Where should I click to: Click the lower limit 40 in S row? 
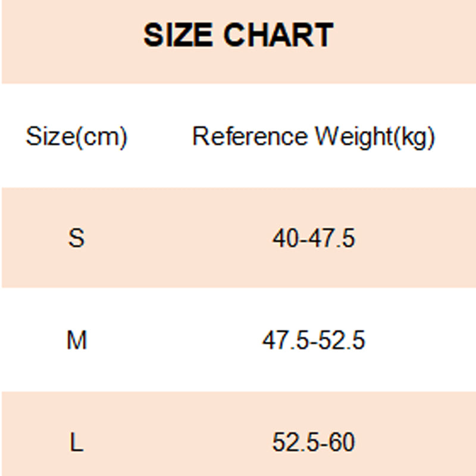tap(285, 239)
